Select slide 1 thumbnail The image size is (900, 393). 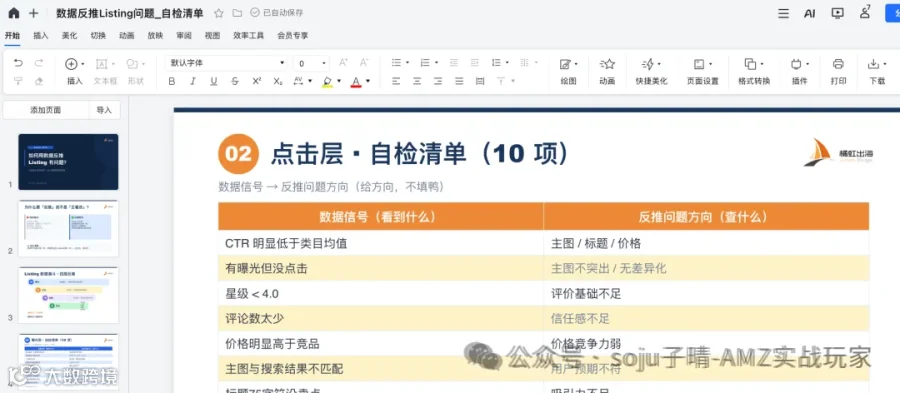click(x=68, y=162)
